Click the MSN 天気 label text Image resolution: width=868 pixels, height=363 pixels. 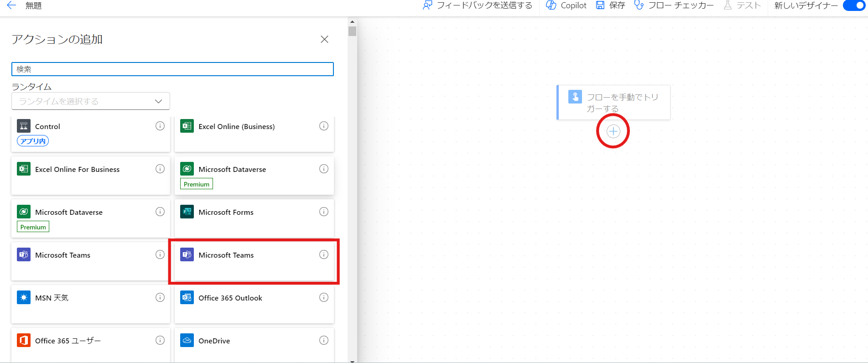click(x=52, y=298)
